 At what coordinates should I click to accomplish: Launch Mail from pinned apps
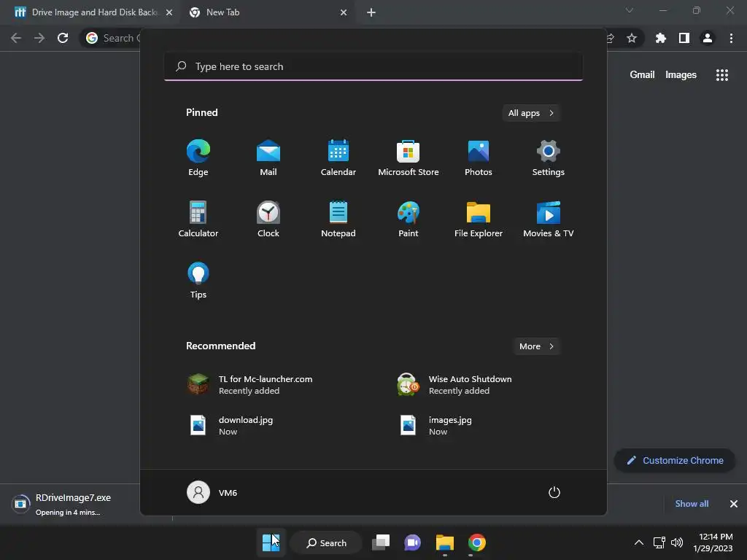[268, 158]
